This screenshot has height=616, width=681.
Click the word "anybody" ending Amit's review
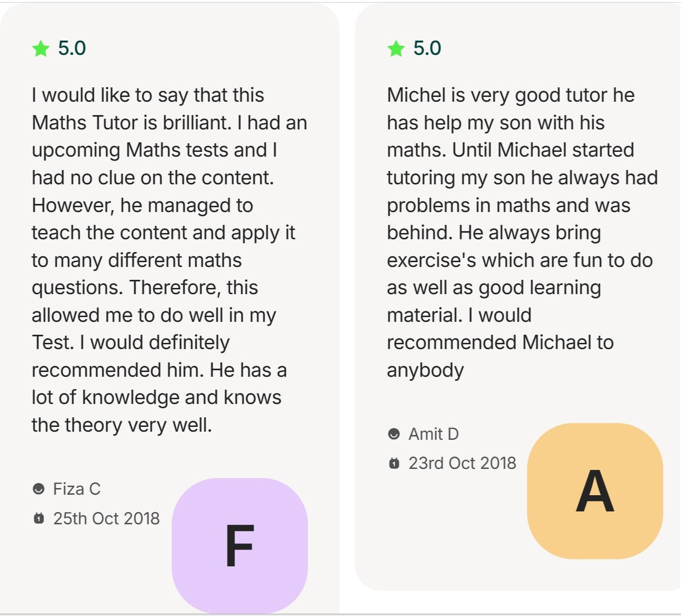click(x=425, y=370)
